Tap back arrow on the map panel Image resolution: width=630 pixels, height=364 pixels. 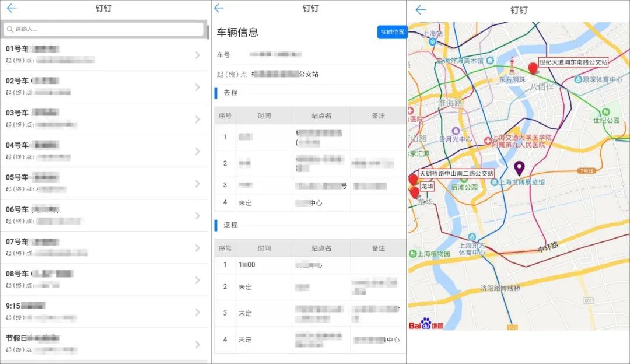421,10
